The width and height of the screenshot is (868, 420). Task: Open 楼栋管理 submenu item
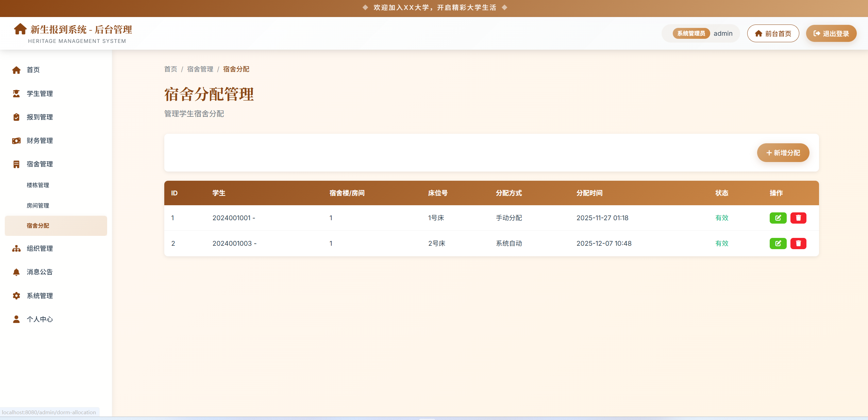pos(38,185)
